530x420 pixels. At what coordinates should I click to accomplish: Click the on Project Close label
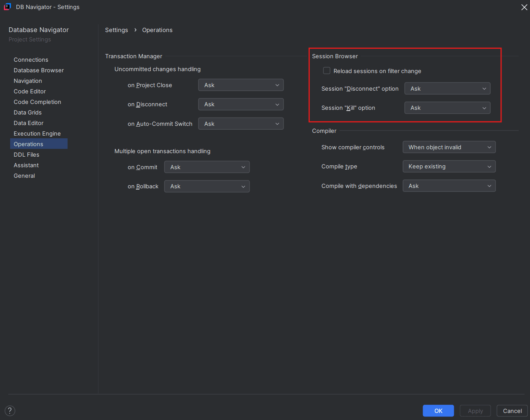click(x=150, y=85)
